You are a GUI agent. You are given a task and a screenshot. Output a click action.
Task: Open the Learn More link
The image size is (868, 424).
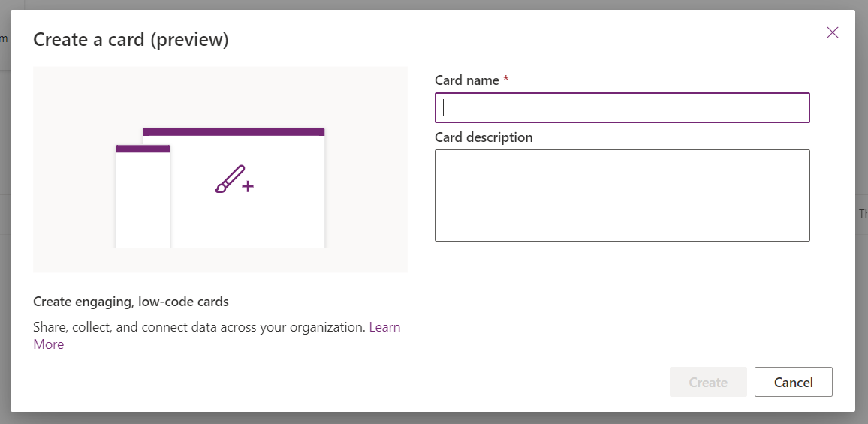point(384,328)
